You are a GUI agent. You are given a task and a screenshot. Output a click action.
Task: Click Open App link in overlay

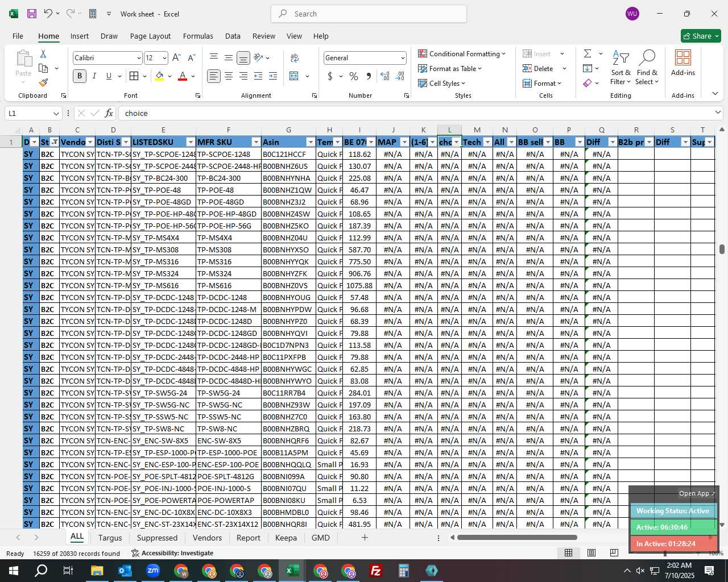[x=696, y=493]
